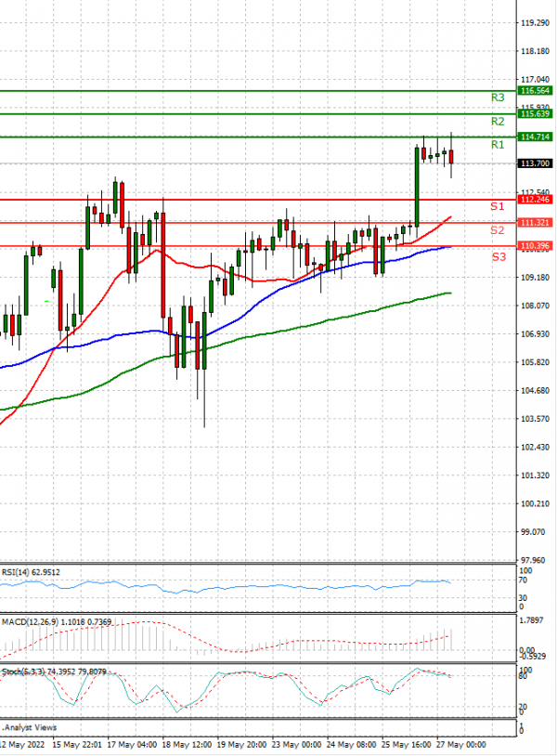The height and width of the screenshot is (756, 557).
Task: Click the 103.570 price axis value
Action: (x=535, y=419)
